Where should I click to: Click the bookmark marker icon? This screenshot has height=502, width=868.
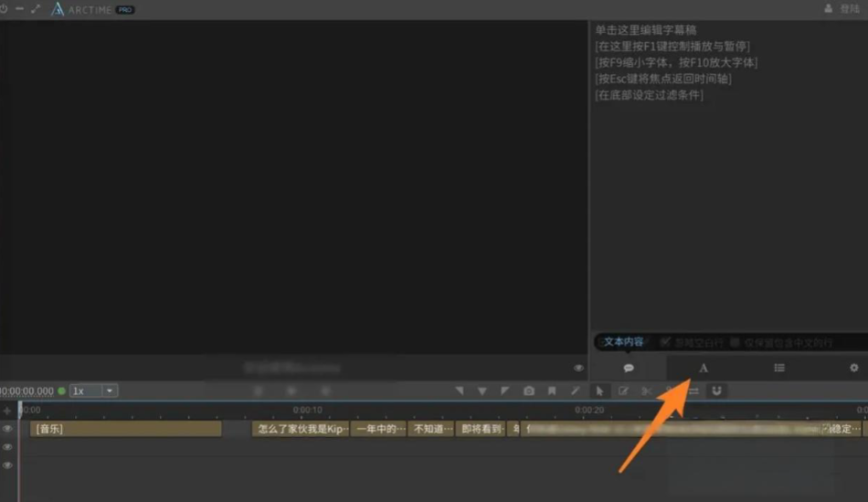click(552, 390)
